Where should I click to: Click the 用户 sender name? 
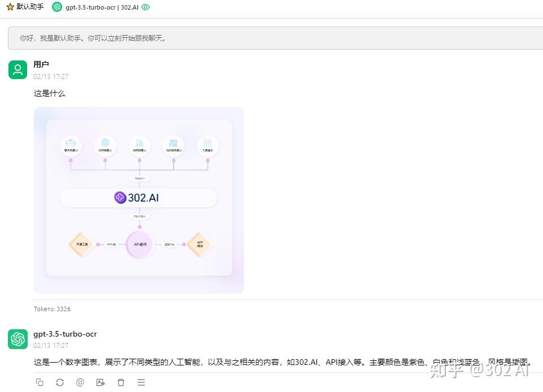[x=41, y=64]
